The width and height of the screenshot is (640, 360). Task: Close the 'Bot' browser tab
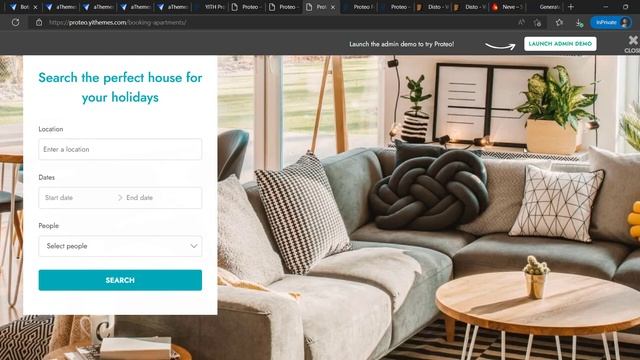click(x=35, y=7)
